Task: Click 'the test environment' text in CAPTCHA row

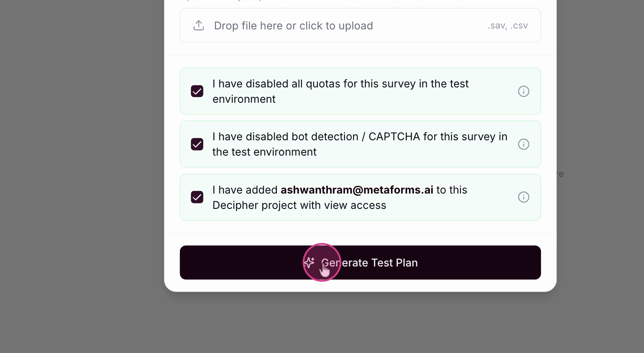Action: pos(264,152)
